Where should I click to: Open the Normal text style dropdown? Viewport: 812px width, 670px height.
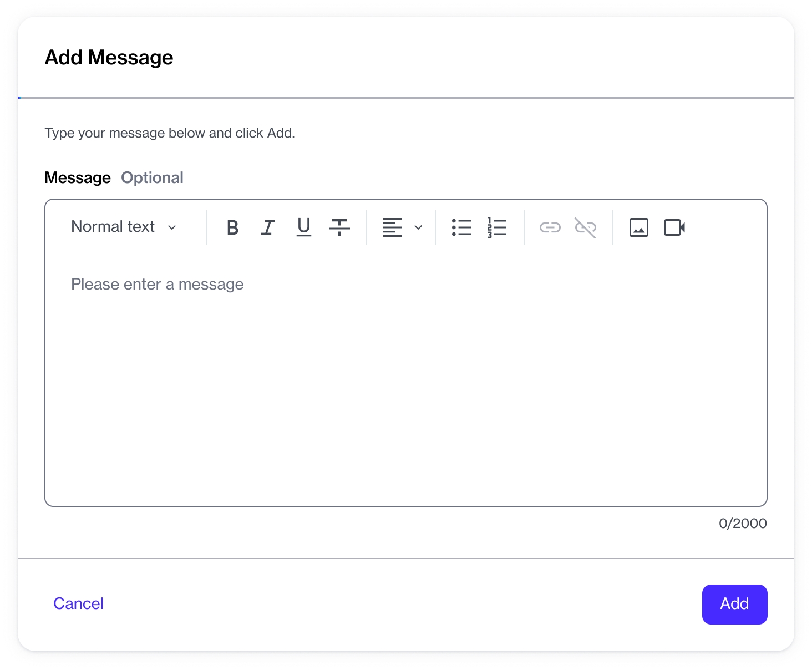click(124, 227)
